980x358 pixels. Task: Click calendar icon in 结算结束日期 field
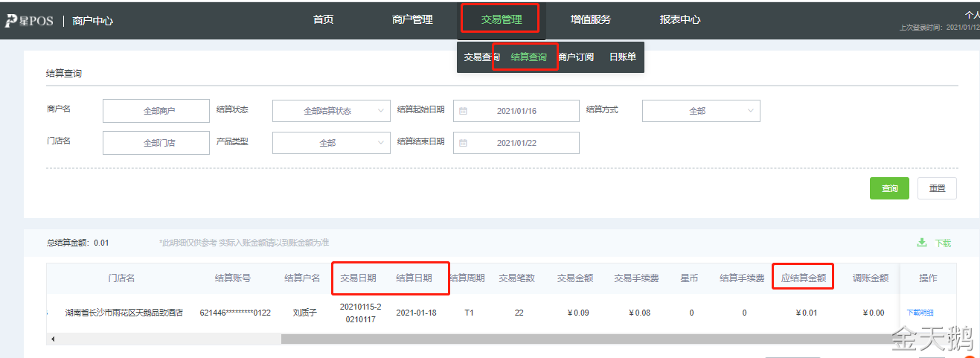click(463, 143)
